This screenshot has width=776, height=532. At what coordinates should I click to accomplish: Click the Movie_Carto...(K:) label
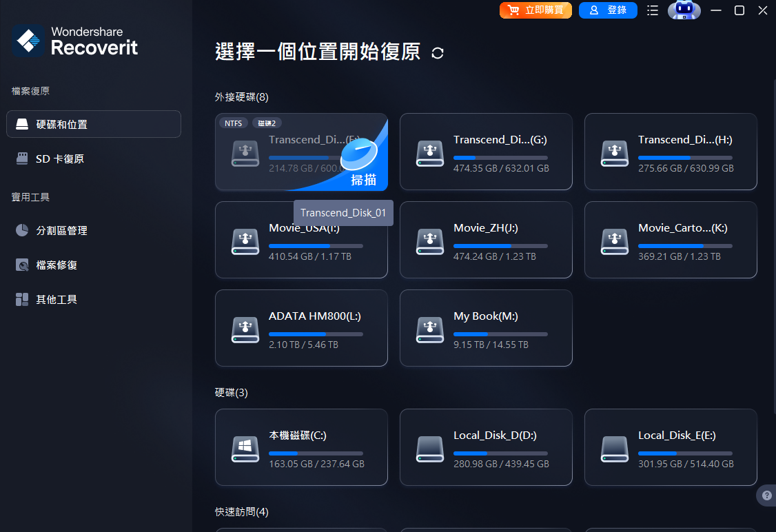click(x=682, y=228)
